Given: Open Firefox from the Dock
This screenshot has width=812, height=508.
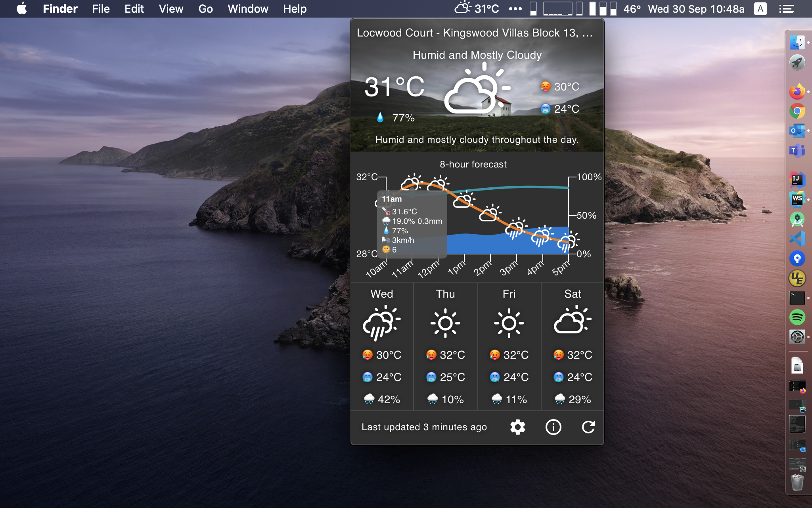Looking at the screenshot, I should (797, 92).
